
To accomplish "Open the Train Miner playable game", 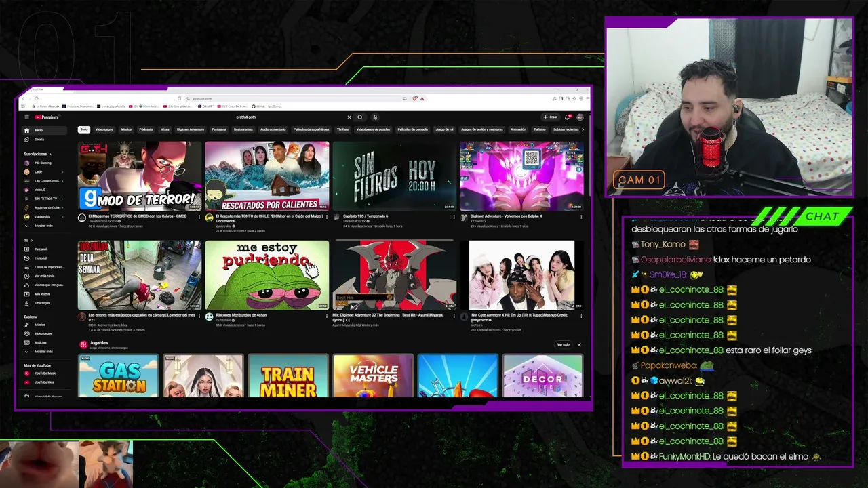I will 288,375.
